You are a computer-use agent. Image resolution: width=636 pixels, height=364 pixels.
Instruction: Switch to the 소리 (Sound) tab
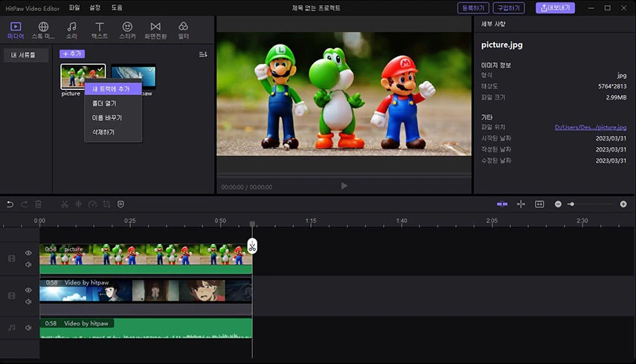click(x=71, y=30)
